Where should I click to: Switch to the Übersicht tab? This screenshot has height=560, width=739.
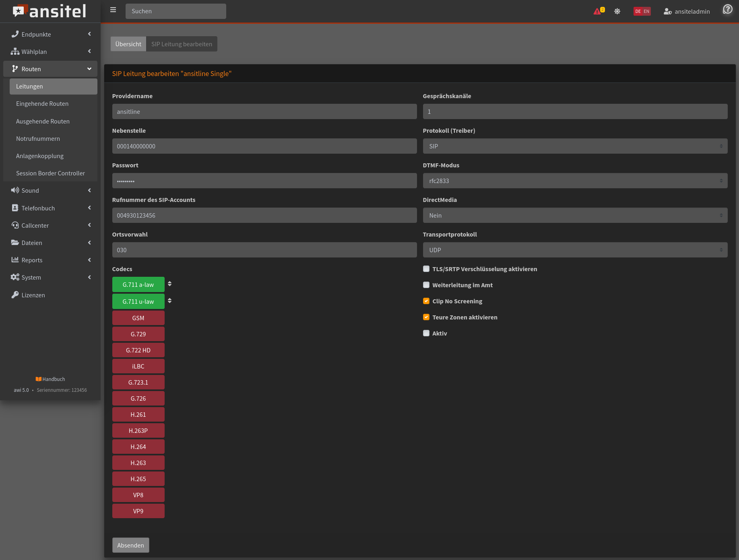coord(128,44)
